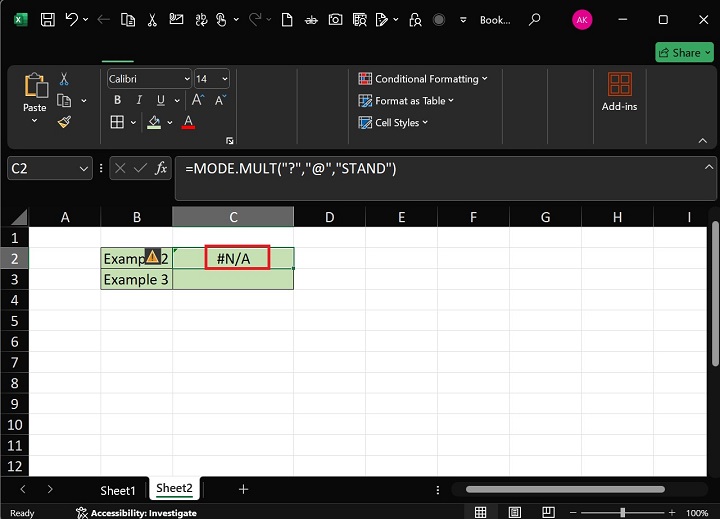Click the MODE.MULT formula bar text
This screenshot has width=720, height=519.
tap(291, 169)
